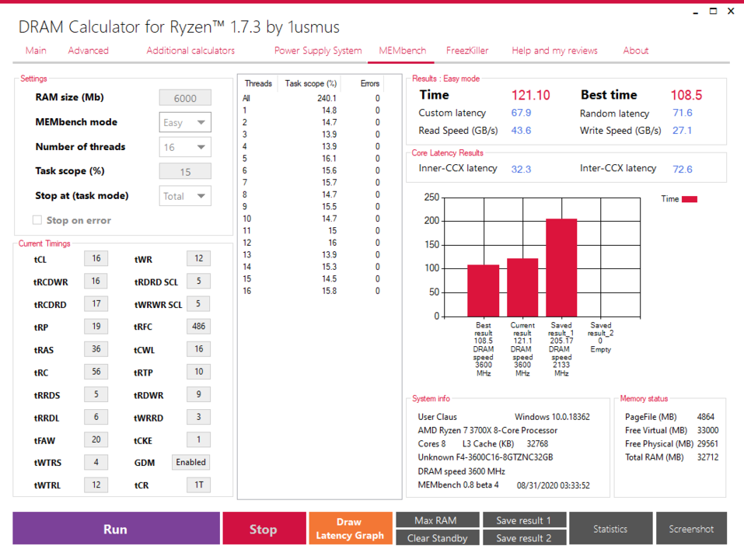
Task: Click the AMD Ryzen 7 3700X processor text
Action: pos(487,430)
